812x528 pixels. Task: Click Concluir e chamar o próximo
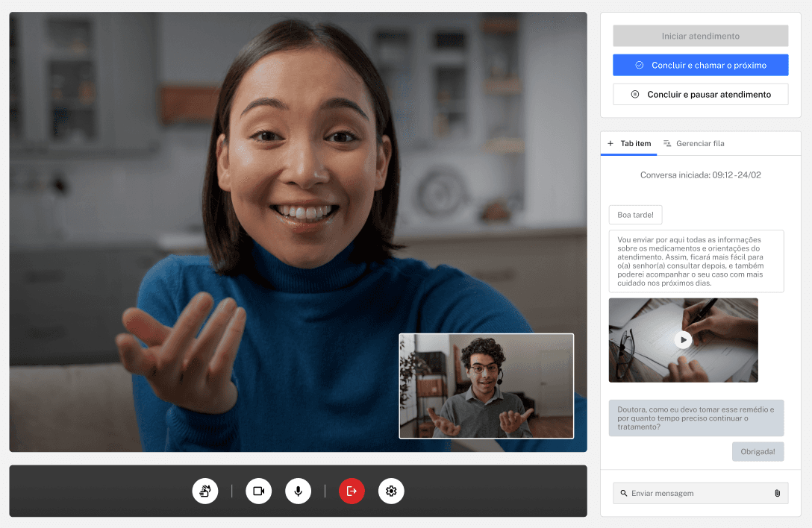click(700, 65)
